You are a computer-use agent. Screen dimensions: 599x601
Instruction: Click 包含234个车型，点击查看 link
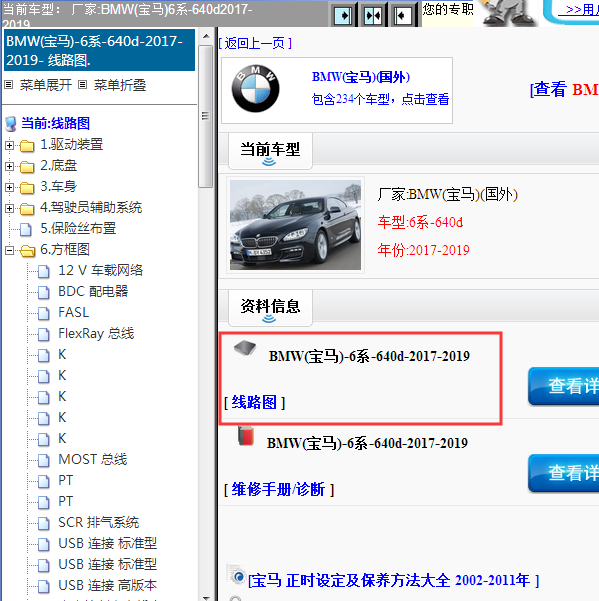click(380, 99)
